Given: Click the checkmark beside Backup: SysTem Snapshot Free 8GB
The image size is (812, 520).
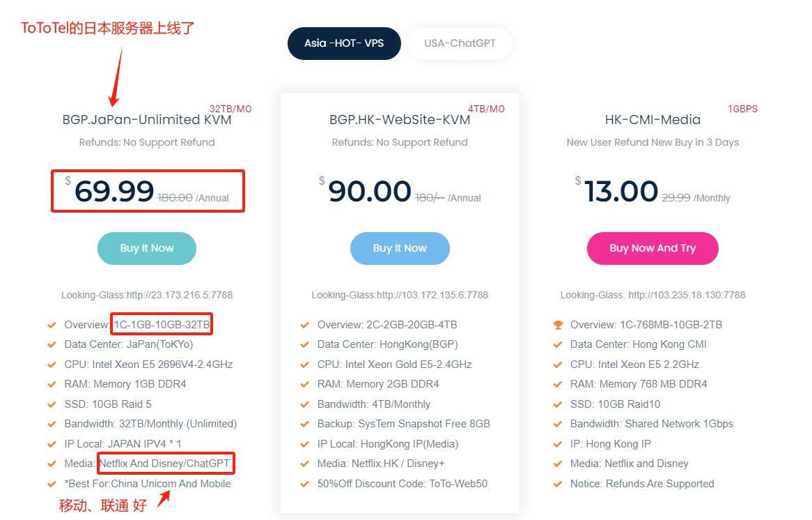Looking at the screenshot, I should tap(304, 424).
